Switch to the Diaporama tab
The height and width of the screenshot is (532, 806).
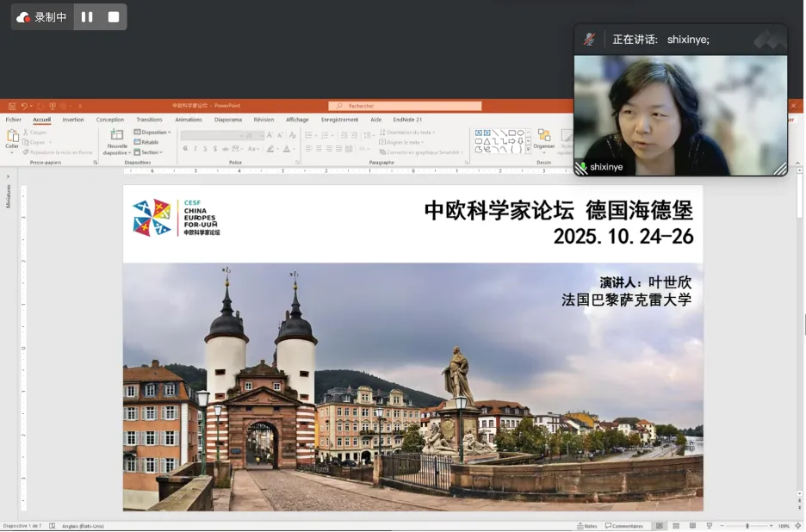pos(228,120)
